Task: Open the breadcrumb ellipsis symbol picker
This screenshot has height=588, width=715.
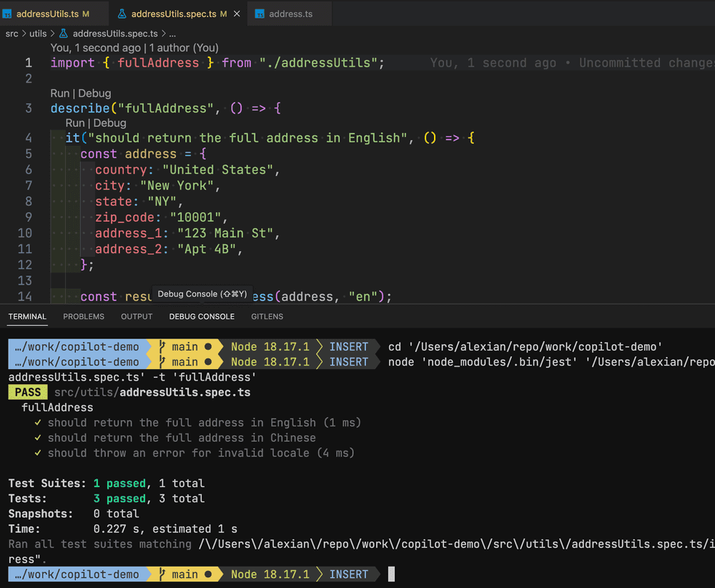Action: coord(172,34)
